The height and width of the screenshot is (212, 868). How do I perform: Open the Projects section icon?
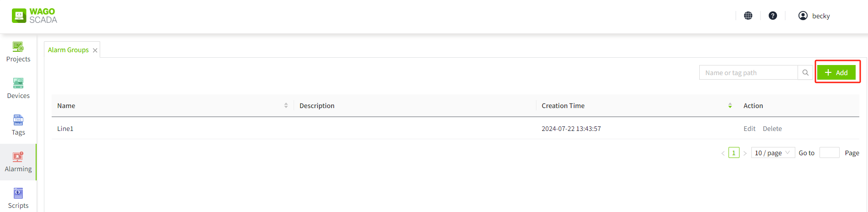[18, 47]
